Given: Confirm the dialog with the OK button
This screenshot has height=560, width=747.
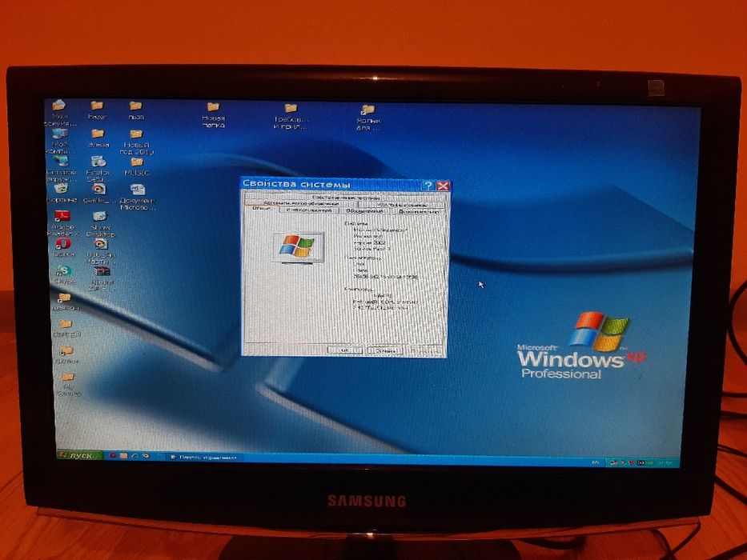Looking at the screenshot, I should pos(345,350).
